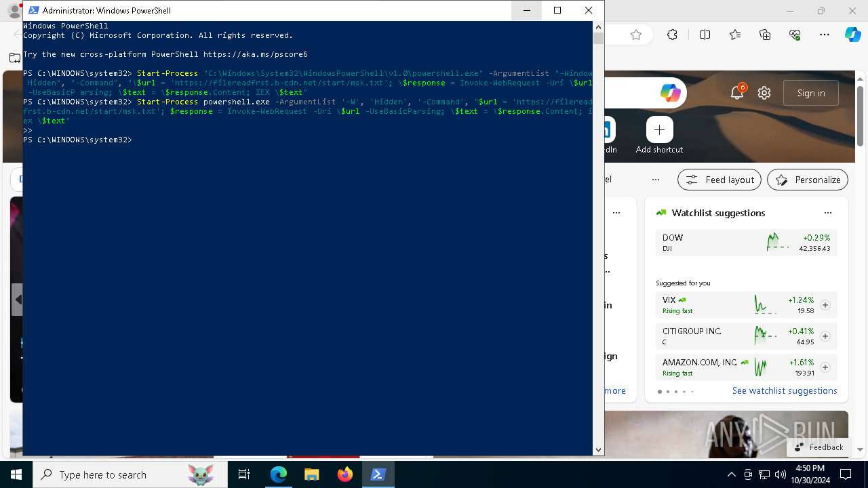Click the Add shortcut plus tile

659,129
